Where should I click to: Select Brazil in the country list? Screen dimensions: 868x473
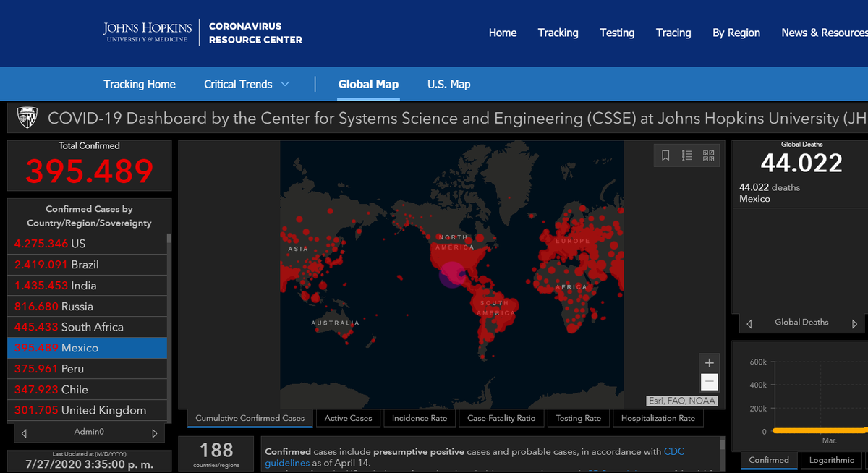coord(88,265)
